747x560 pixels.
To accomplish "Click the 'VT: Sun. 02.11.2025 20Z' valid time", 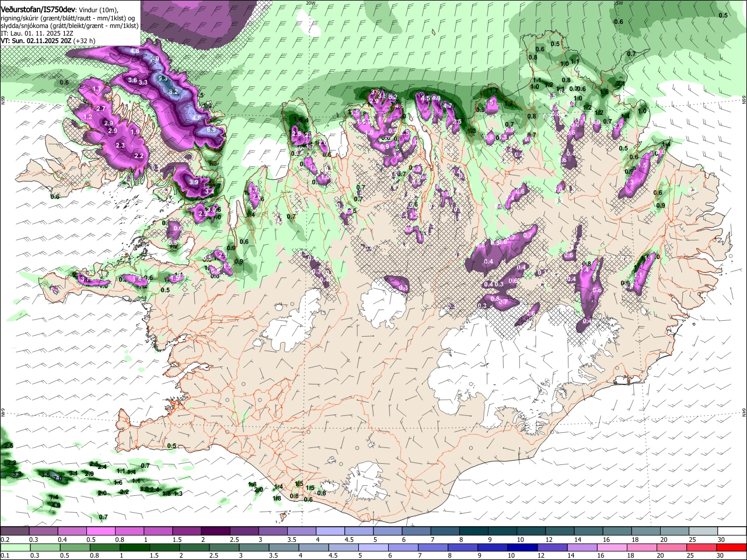I will pyautogui.click(x=36, y=41).
